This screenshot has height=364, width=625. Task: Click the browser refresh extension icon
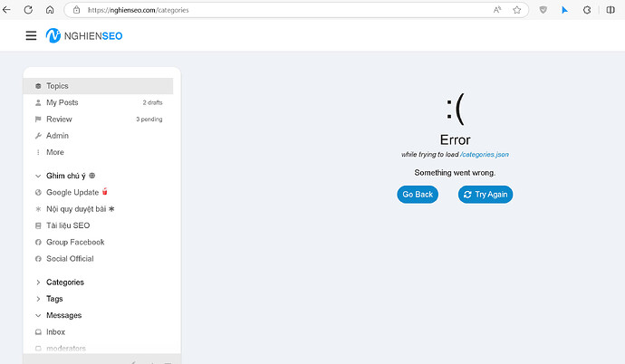click(x=587, y=10)
